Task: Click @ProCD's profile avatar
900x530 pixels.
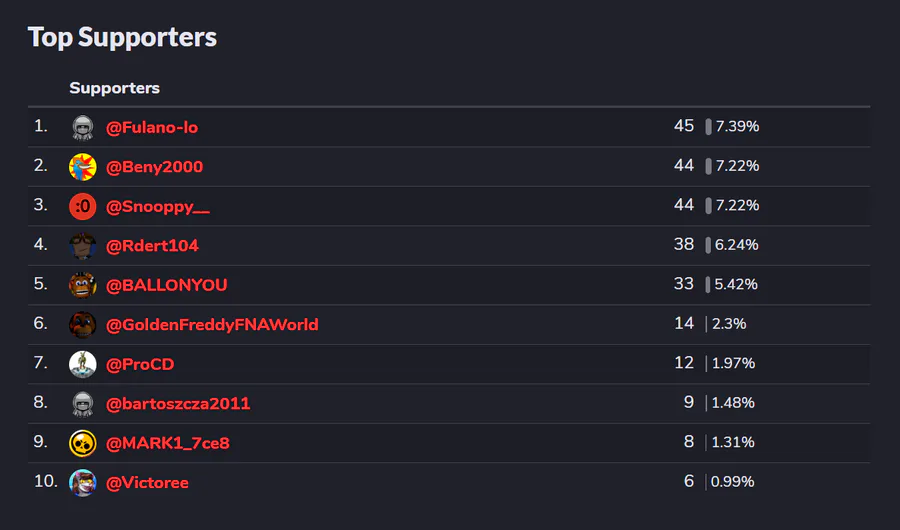Action: tap(82, 364)
